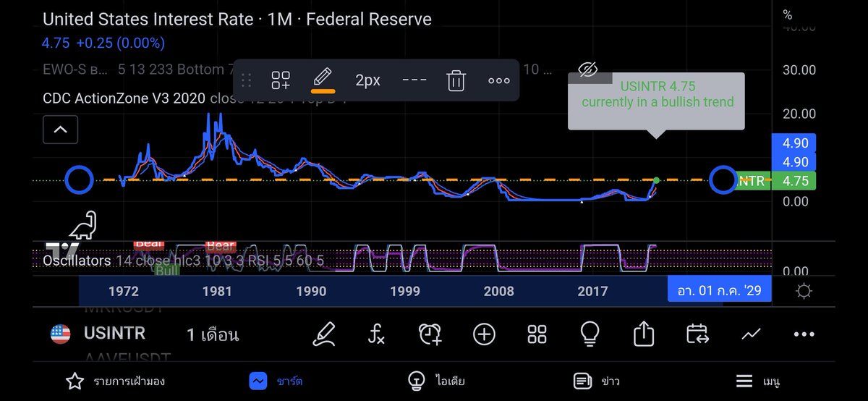Screen dimensions: 868x401
Task: Tap the 1972 time axis label
Action: click(124, 291)
